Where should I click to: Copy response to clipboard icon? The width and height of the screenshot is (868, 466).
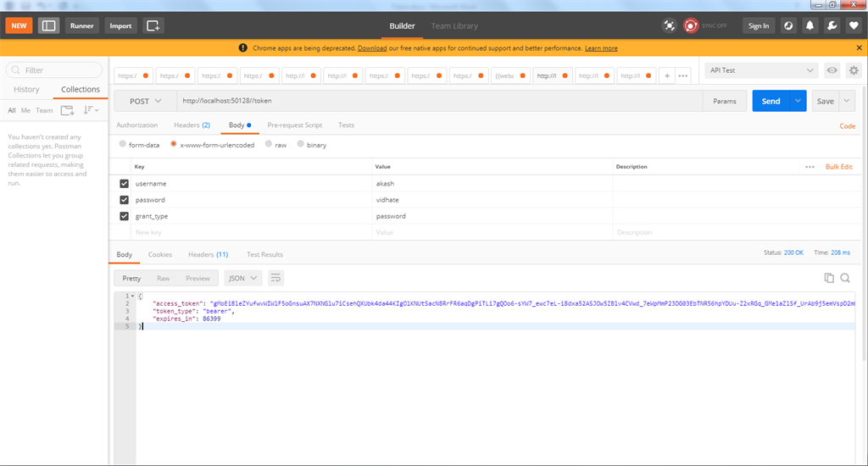829,278
